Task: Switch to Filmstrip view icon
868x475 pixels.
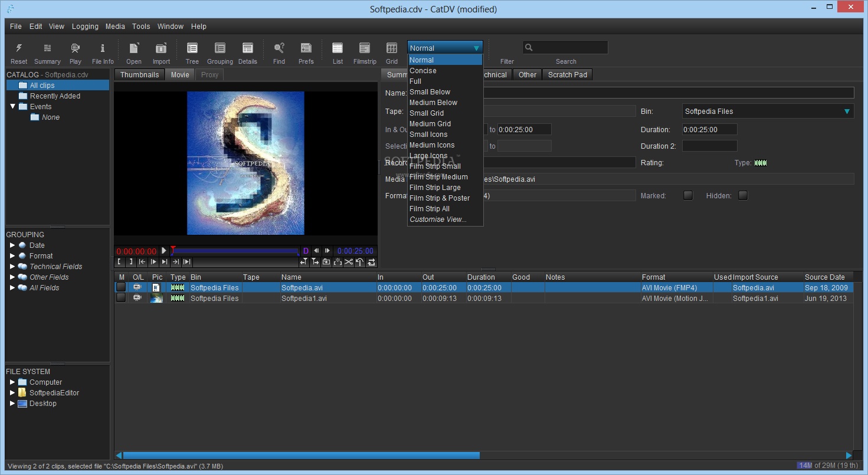Action: click(365, 48)
